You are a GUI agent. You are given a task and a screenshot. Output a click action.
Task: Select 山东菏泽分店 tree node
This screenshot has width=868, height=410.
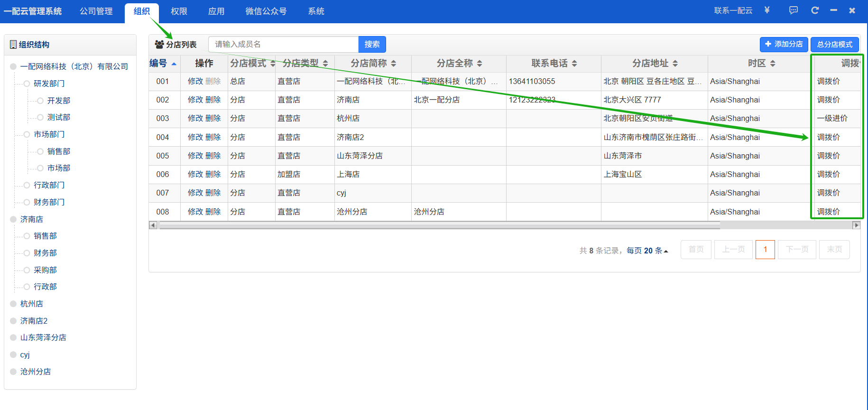pos(44,337)
